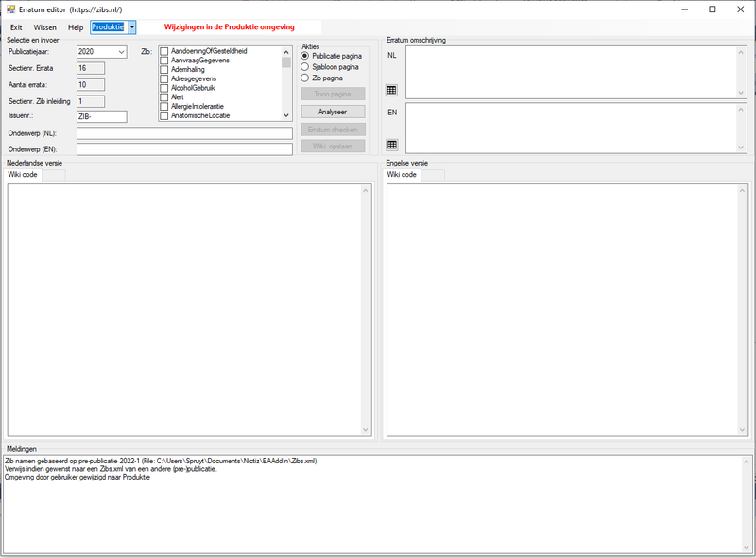Tick the AlcoholGebruik checkbox

[163, 88]
